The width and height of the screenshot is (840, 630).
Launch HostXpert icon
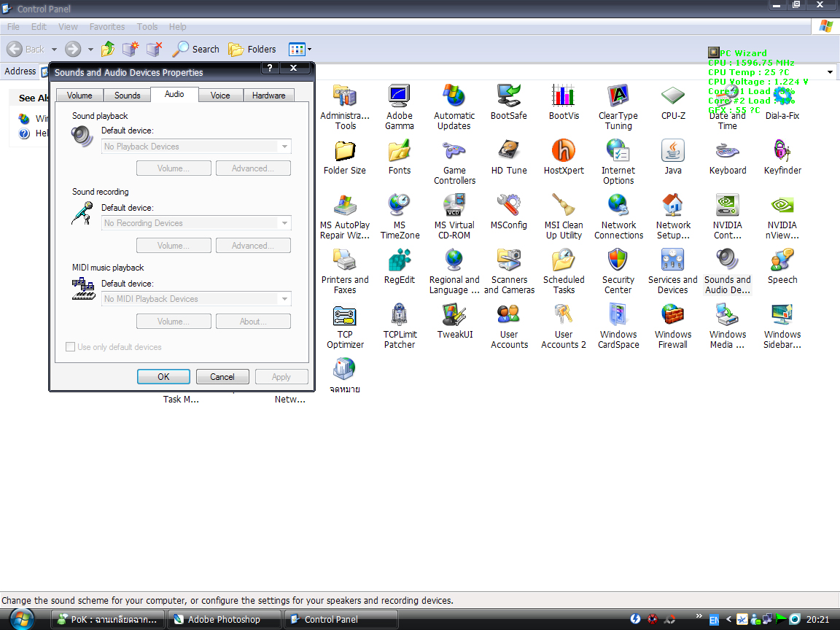tap(564, 157)
